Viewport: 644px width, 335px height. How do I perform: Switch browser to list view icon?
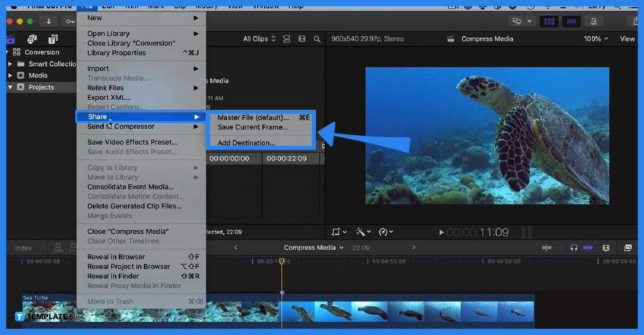pos(287,39)
